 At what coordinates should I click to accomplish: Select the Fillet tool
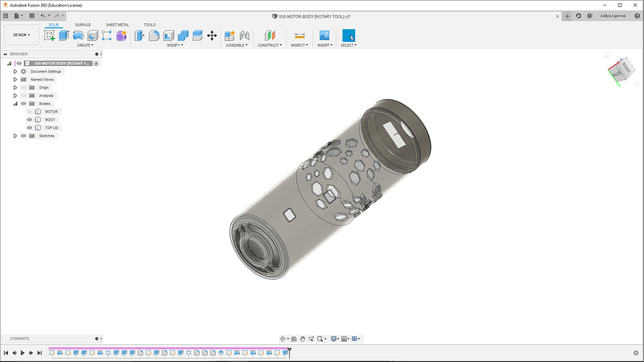[x=154, y=35]
